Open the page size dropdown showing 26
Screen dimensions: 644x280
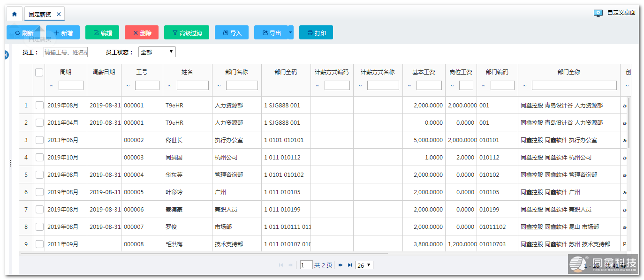(364, 265)
